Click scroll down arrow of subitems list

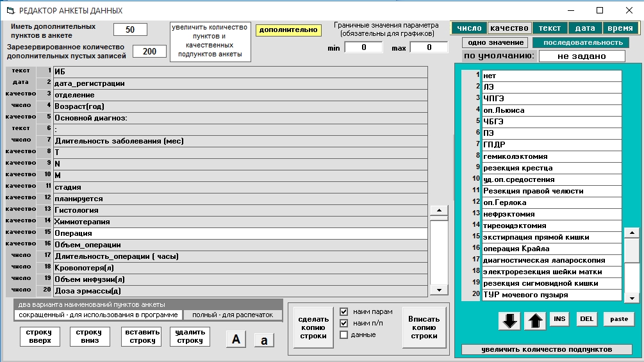pos(632,298)
